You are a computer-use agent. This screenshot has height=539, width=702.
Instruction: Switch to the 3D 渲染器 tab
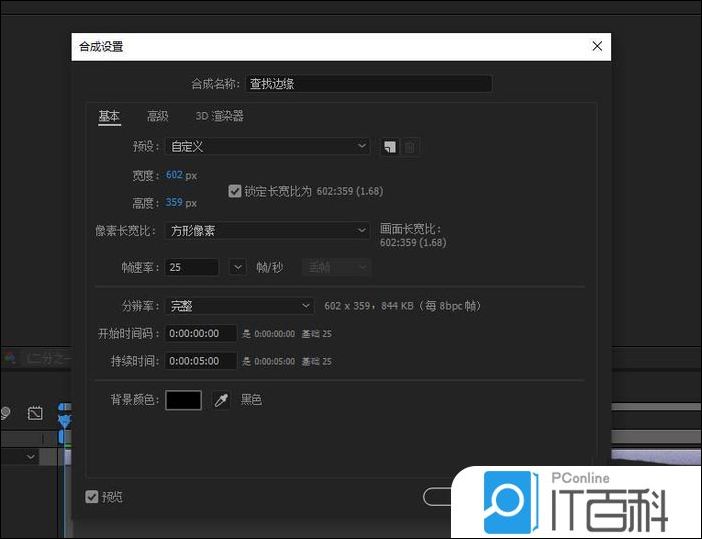click(219, 116)
